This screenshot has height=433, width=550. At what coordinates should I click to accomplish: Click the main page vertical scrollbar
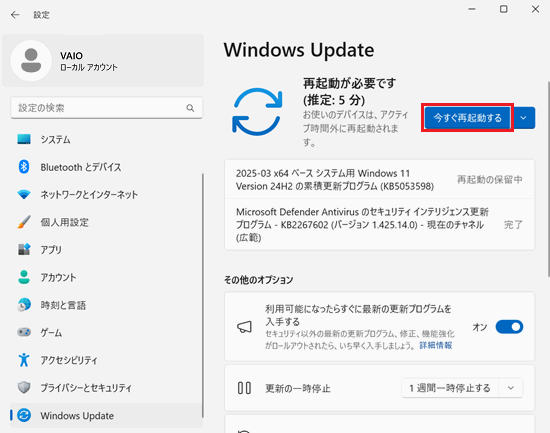coord(548,179)
